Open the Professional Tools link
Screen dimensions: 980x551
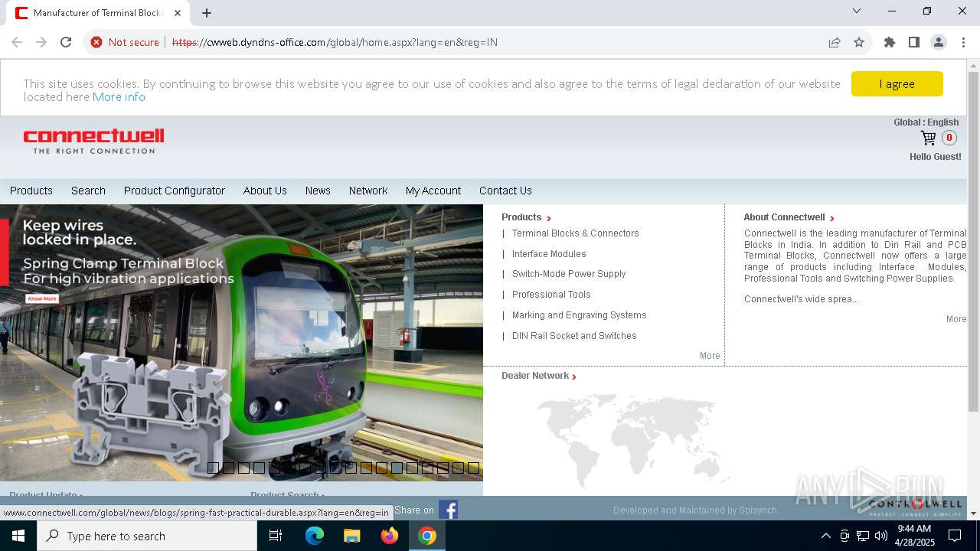point(551,295)
